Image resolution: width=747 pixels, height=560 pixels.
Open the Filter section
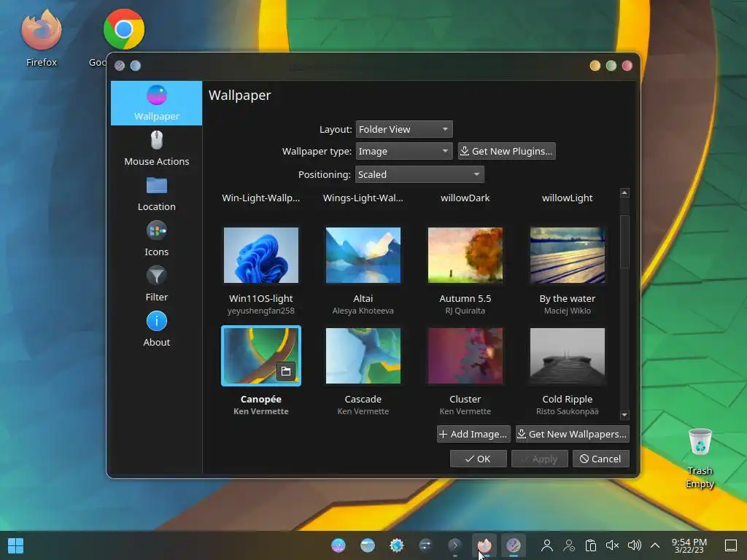pos(156,284)
